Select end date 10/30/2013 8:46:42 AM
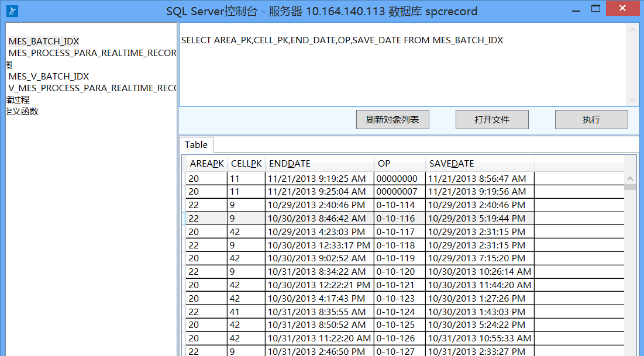Image resolution: width=644 pixels, height=356 pixels. 319,219
